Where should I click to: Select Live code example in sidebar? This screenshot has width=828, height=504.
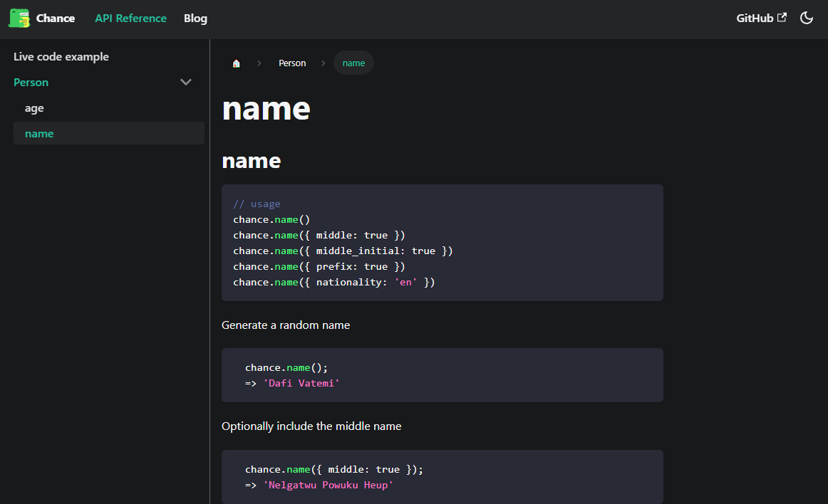[x=61, y=56]
